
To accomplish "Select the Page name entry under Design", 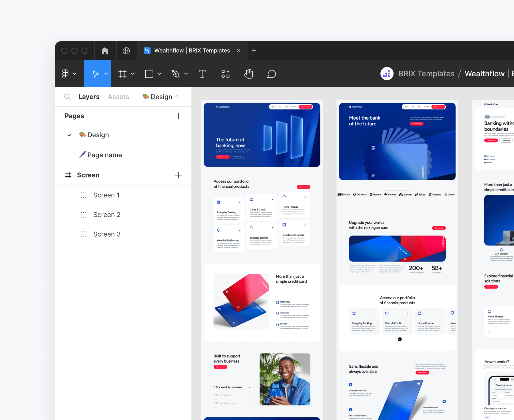I will click(105, 155).
